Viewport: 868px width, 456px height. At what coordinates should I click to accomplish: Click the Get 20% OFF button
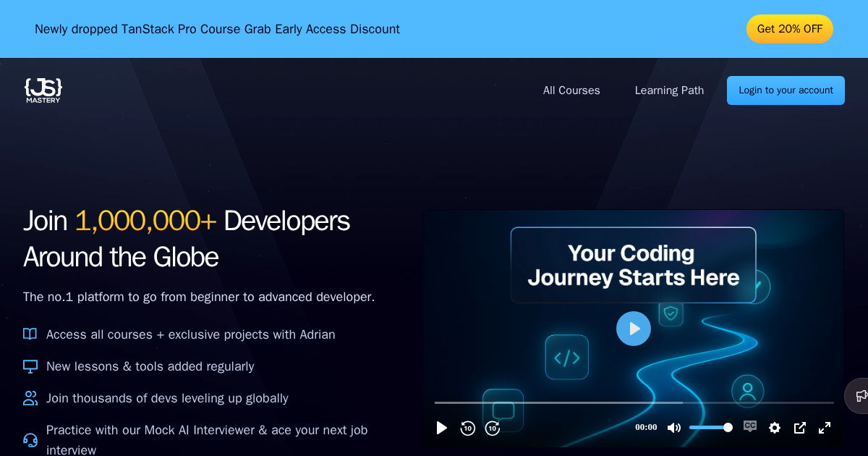point(790,29)
